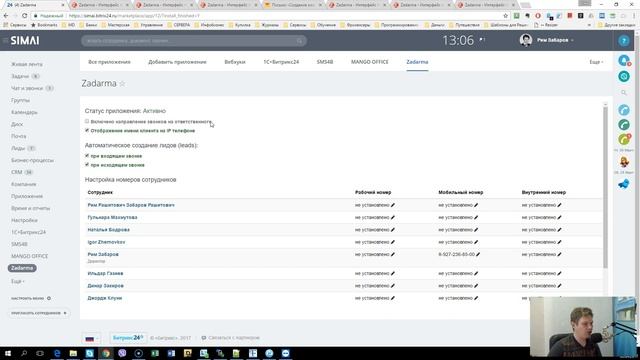Click the search magnifier in the right panel
This screenshot has width=640, height=360.
click(624, 93)
